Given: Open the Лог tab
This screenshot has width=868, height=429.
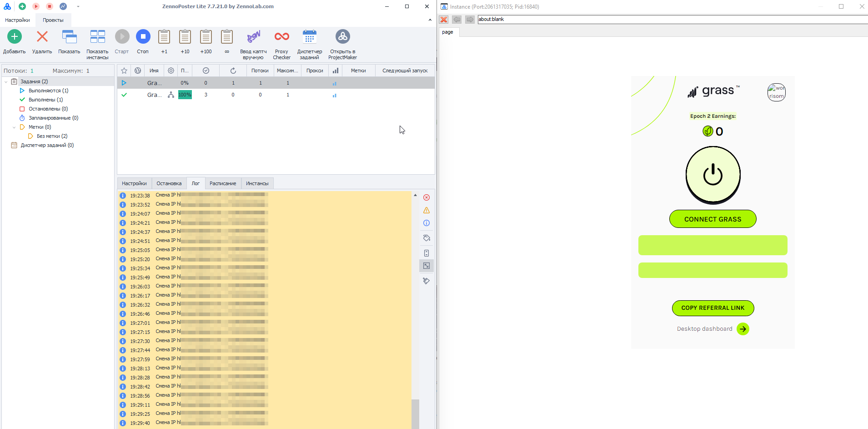Looking at the screenshot, I should (196, 183).
